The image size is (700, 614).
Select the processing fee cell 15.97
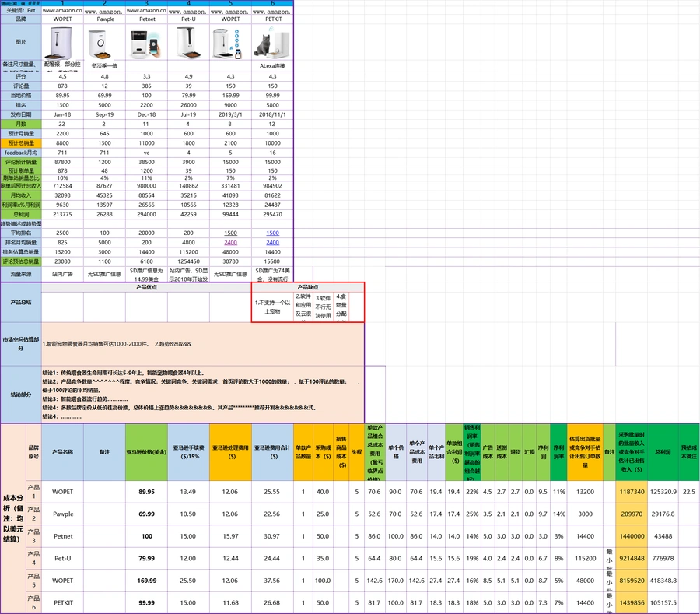pyautogui.click(x=231, y=536)
